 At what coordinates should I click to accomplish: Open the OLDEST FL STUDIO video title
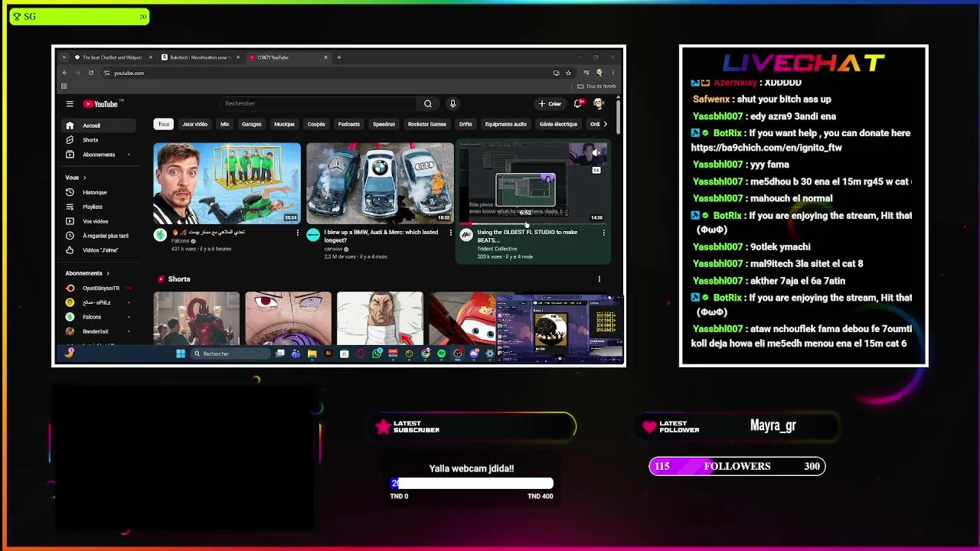tap(527, 236)
